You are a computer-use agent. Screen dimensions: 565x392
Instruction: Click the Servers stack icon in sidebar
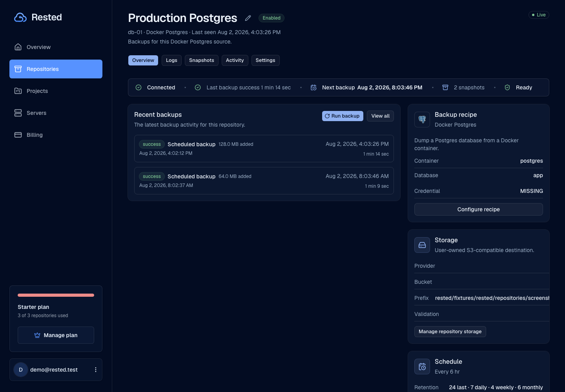(18, 113)
